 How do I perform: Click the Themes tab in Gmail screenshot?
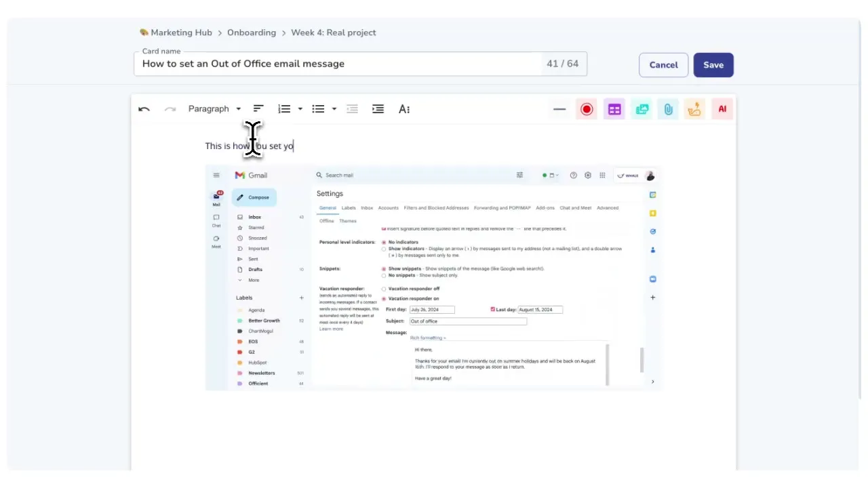(348, 221)
